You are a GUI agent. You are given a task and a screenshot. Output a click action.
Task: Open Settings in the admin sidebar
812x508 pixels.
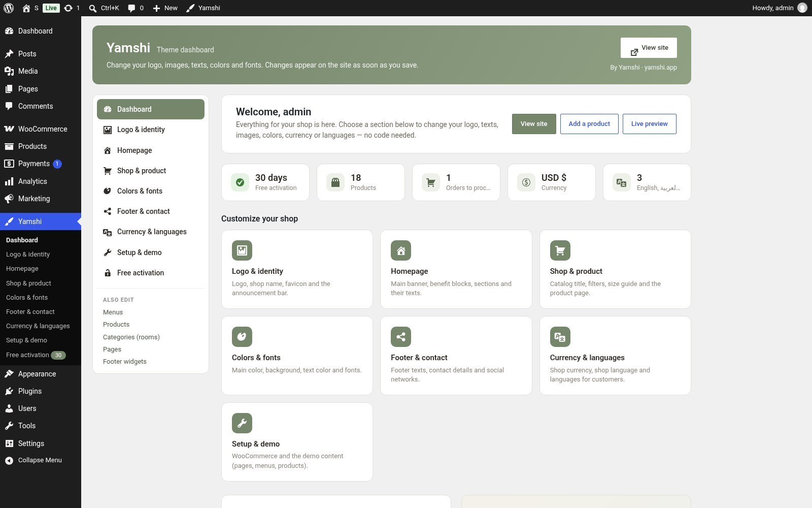tap(41, 443)
